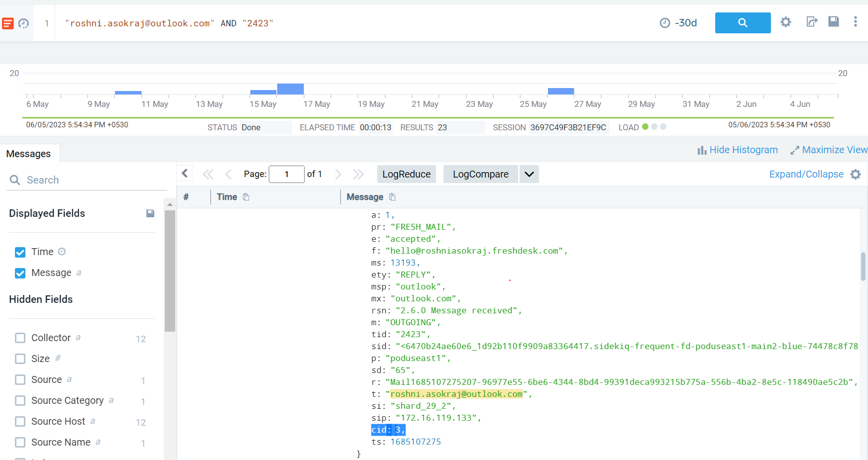Check the Source field checkbox
The height and width of the screenshot is (460, 868).
[x=20, y=380]
